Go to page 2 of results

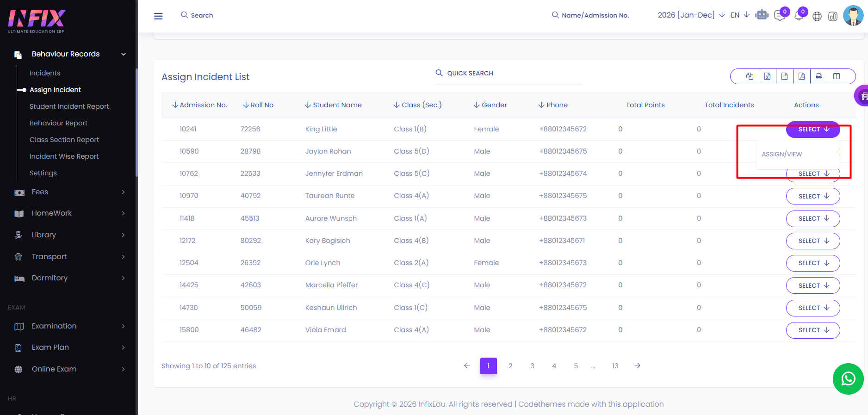[x=510, y=366]
